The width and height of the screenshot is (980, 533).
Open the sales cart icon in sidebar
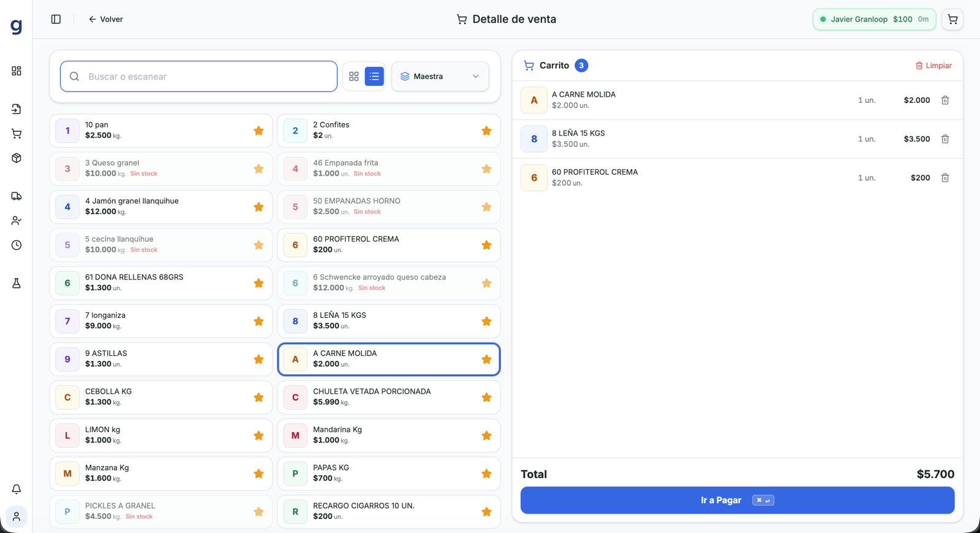pos(17,134)
